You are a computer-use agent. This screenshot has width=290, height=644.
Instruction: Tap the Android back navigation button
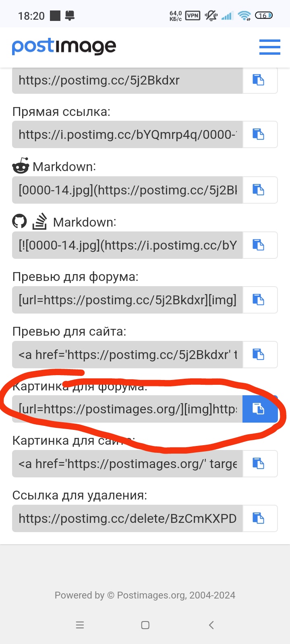[x=211, y=625]
